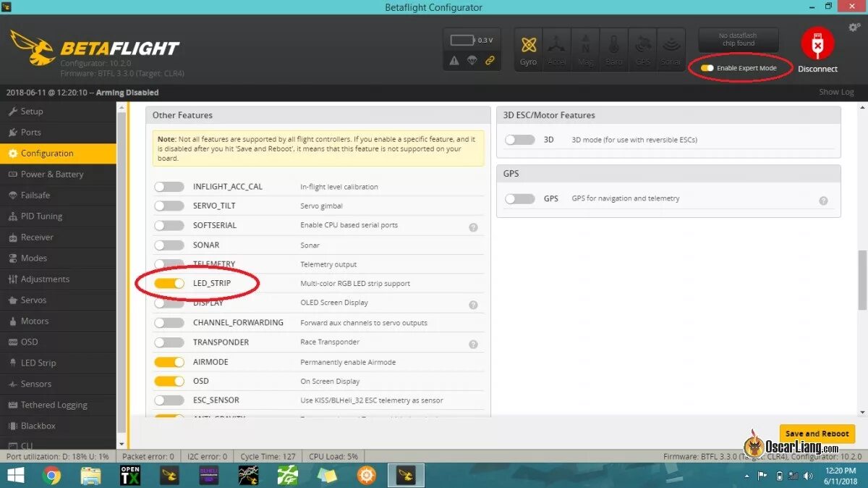Open OpenTX app in taskbar
The image size is (868, 488).
click(130, 475)
